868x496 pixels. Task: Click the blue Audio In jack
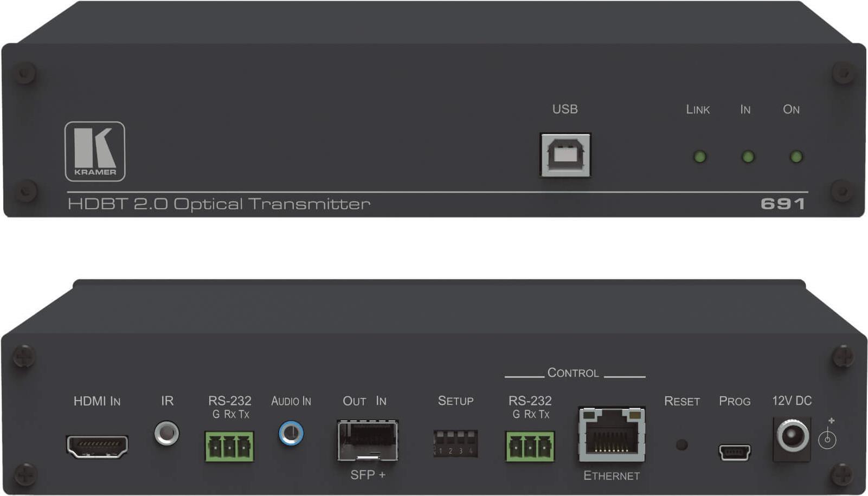(x=291, y=434)
